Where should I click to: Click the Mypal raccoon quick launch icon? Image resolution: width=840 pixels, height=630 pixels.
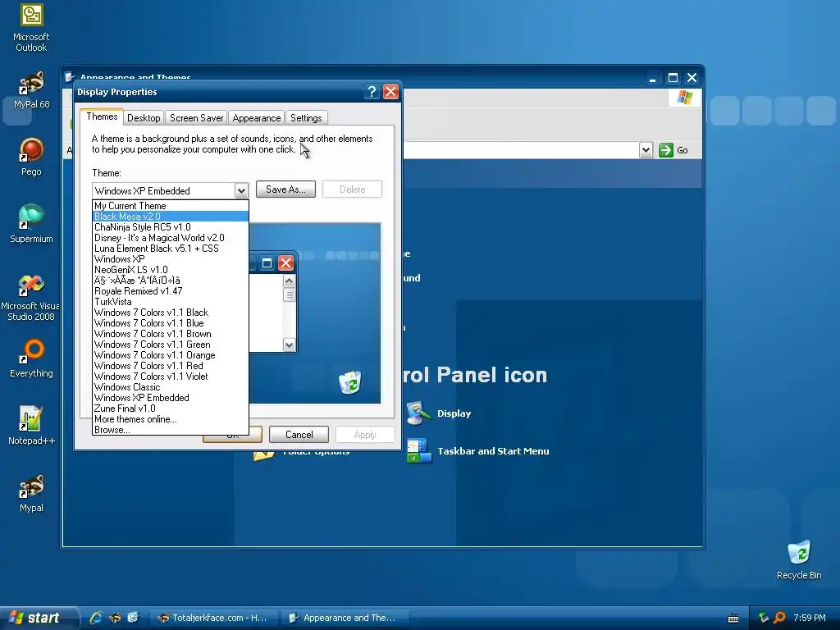pos(115,618)
